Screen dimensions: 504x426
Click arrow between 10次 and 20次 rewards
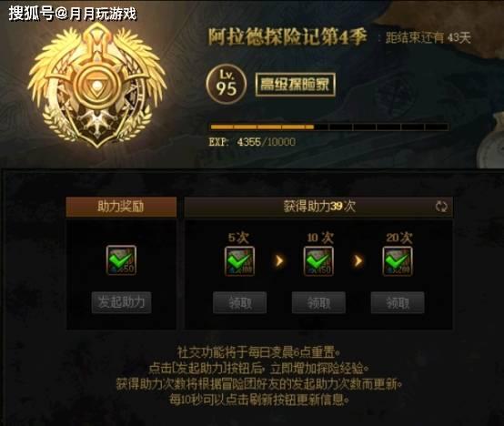pos(358,260)
